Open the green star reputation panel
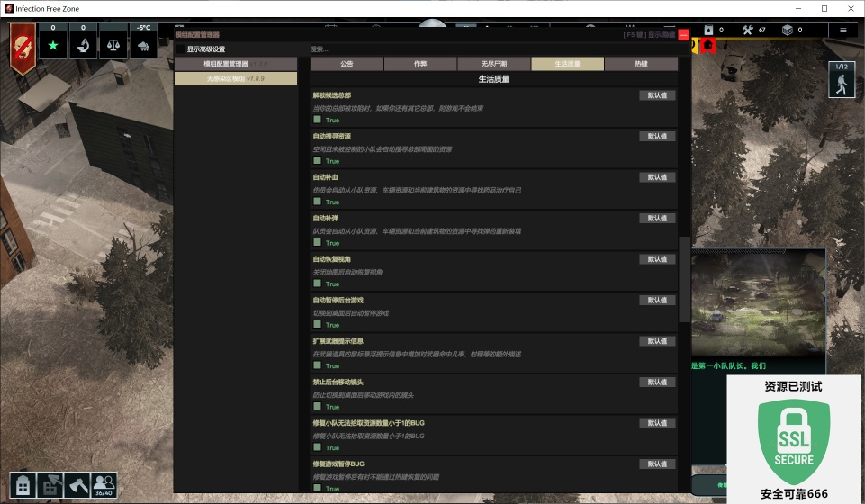The height and width of the screenshot is (504, 865). [53, 45]
